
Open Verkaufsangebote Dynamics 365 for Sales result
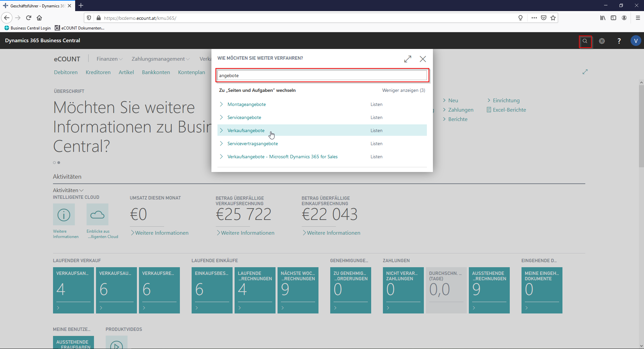tap(283, 157)
